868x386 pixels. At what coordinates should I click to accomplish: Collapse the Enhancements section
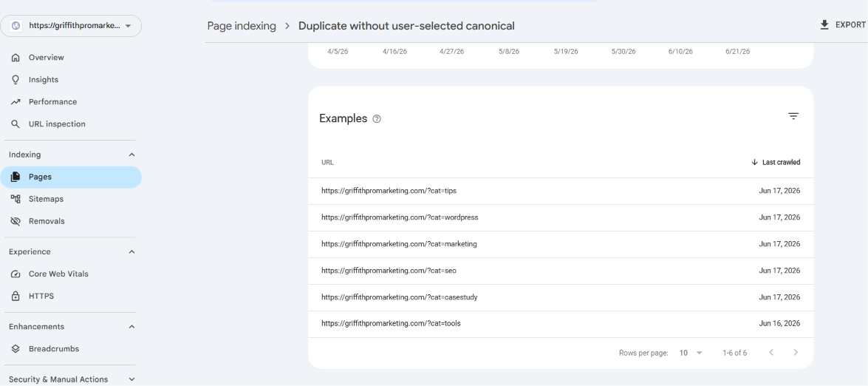coord(131,327)
